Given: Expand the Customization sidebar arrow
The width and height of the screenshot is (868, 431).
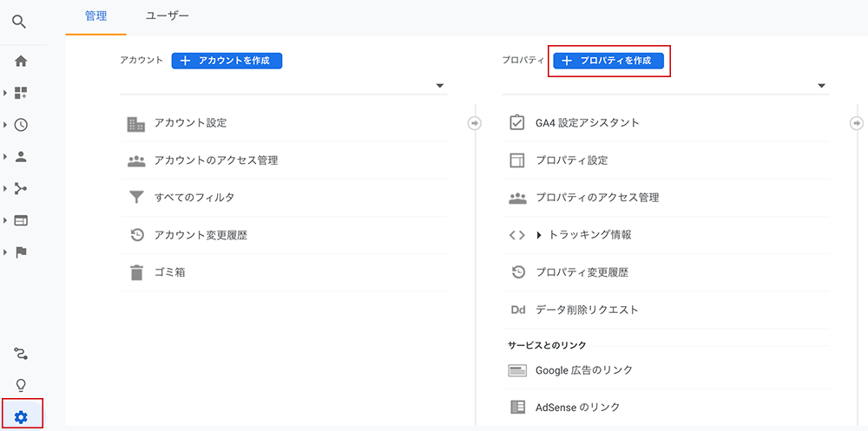Looking at the screenshot, I should (x=5, y=93).
